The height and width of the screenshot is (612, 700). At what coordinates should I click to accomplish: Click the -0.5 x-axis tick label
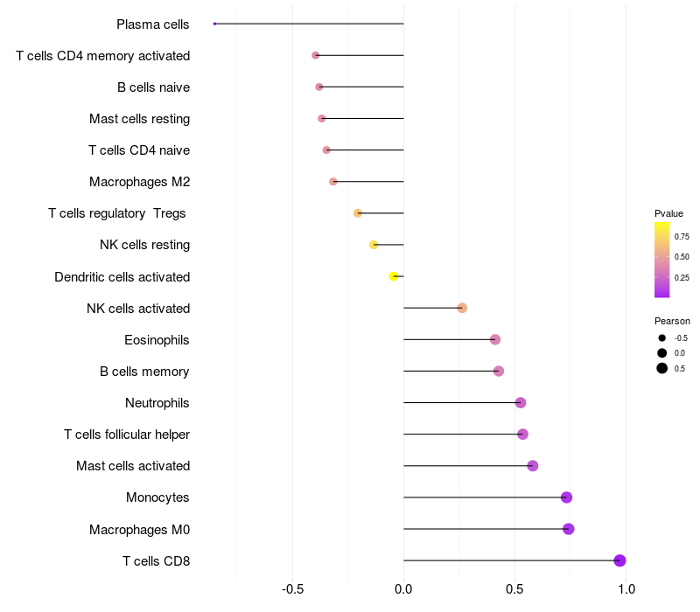pyautogui.click(x=292, y=589)
